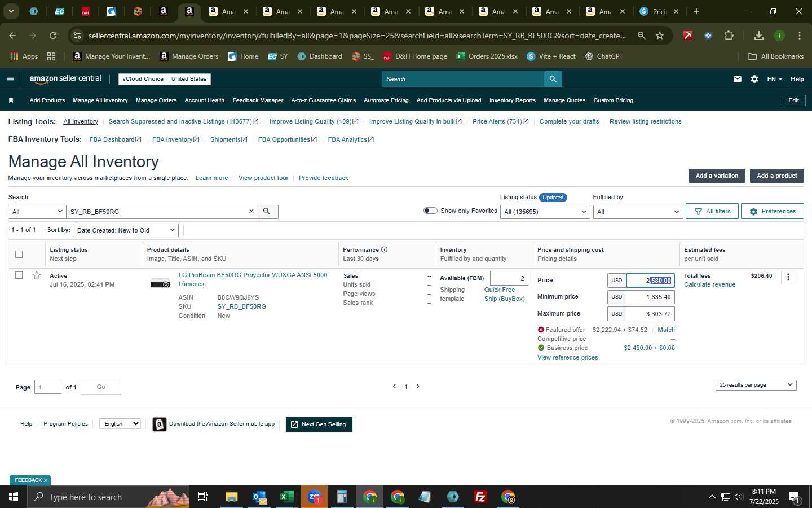Click the header search magnifier button
The image size is (812, 508).
[553, 79]
